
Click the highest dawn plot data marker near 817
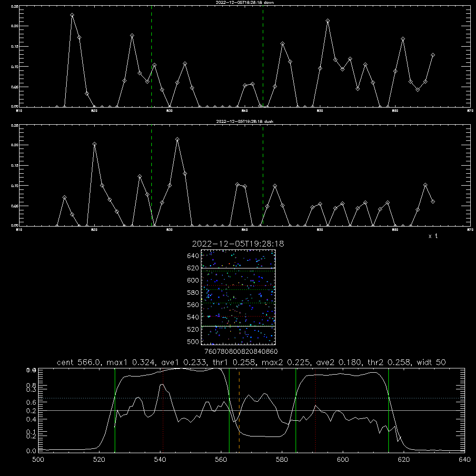pyautogui.click(x=72, y=15)
